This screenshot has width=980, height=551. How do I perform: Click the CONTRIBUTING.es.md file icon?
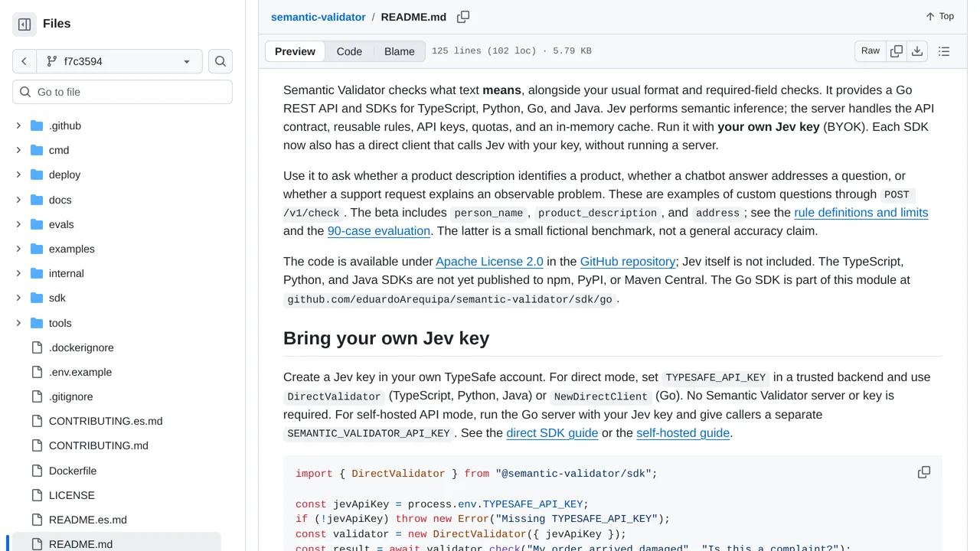pos(37,421)
